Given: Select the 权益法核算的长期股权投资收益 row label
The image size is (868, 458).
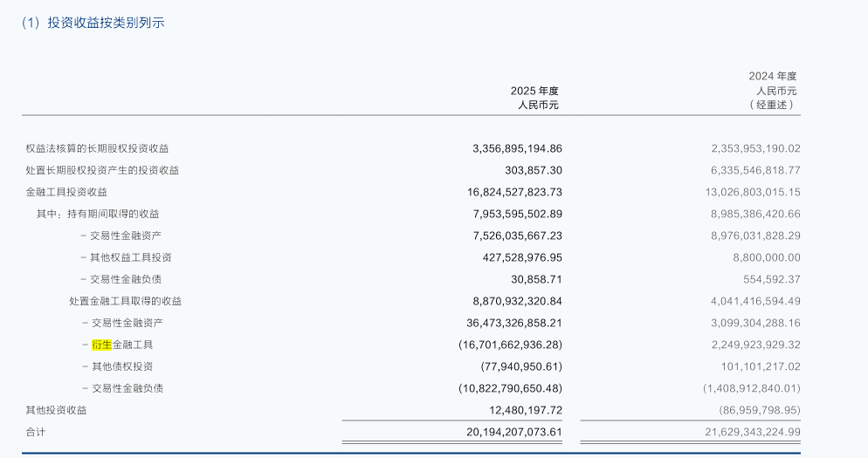Looking at the screenshot, I should click(x=98, y=148).
